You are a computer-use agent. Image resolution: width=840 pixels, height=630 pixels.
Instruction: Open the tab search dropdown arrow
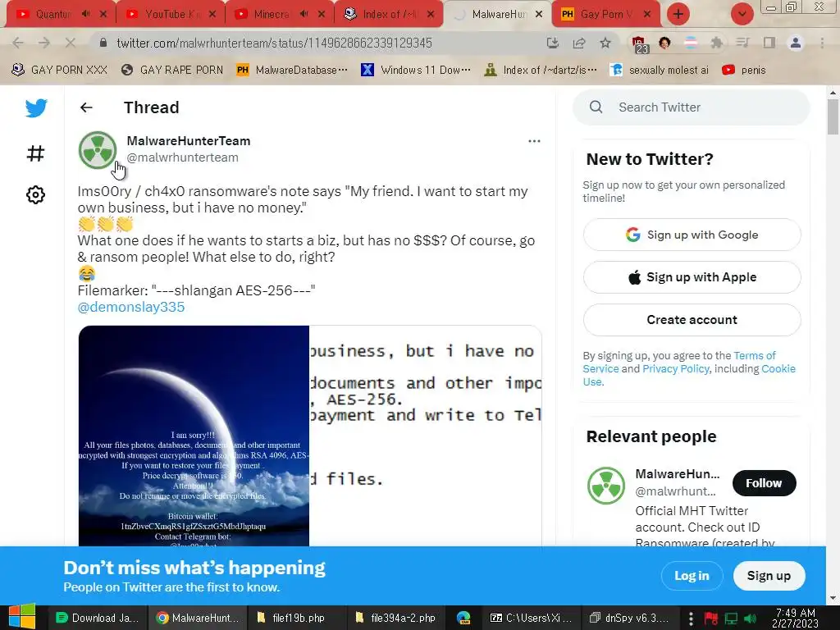[x=742, y=14]
